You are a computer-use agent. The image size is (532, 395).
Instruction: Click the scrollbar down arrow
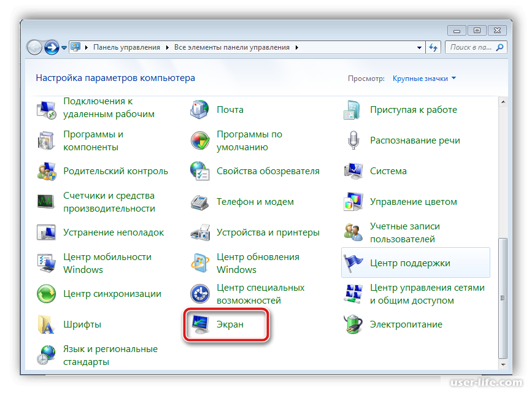click(503, 364)
